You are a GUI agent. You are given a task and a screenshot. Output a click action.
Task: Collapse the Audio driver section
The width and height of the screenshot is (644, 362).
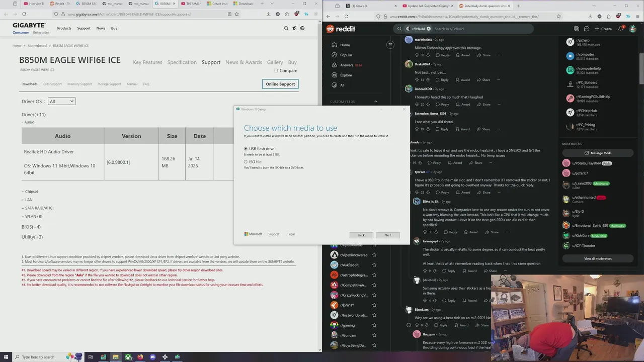[28, 122]
